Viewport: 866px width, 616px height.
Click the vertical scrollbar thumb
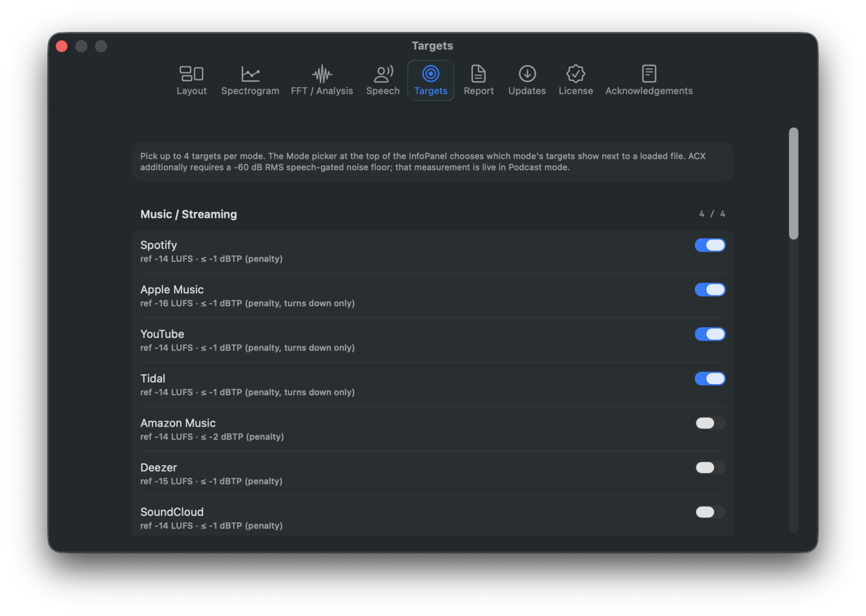pos(794,183)
